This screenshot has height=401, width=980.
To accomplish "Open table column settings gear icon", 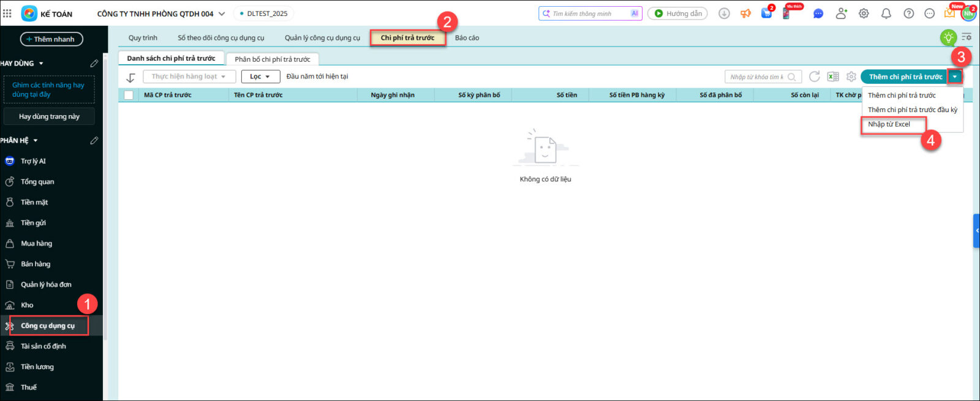I will (851, 77).
